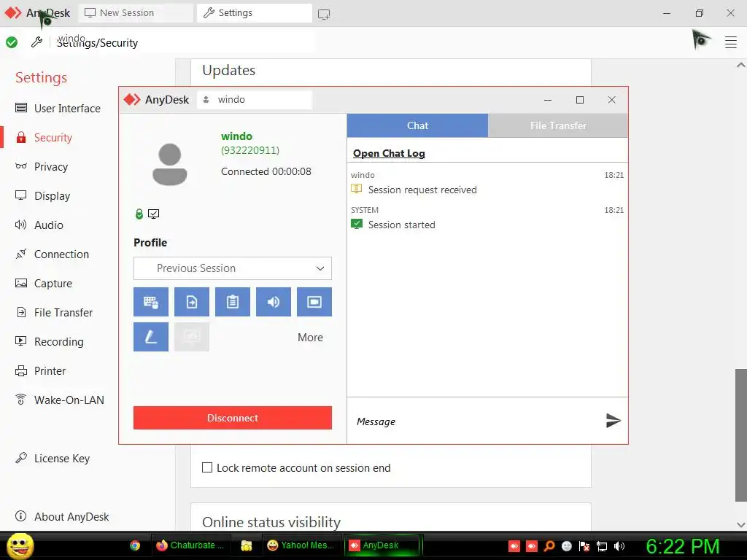Click the wrench icon in address bar
The image size is (747, 560).
coord(36,42)
